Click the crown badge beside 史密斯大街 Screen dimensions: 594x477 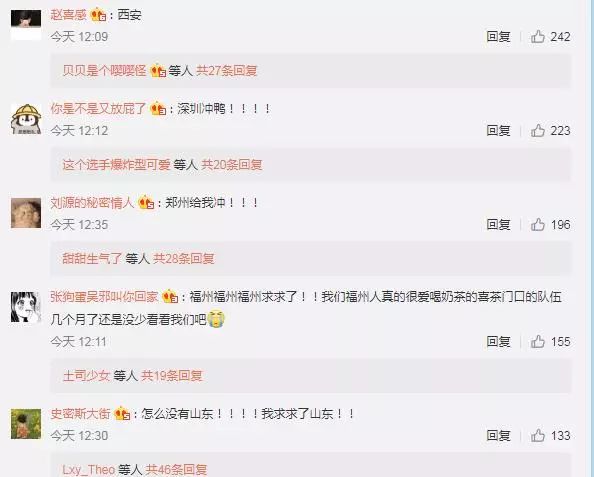[122, 413]
